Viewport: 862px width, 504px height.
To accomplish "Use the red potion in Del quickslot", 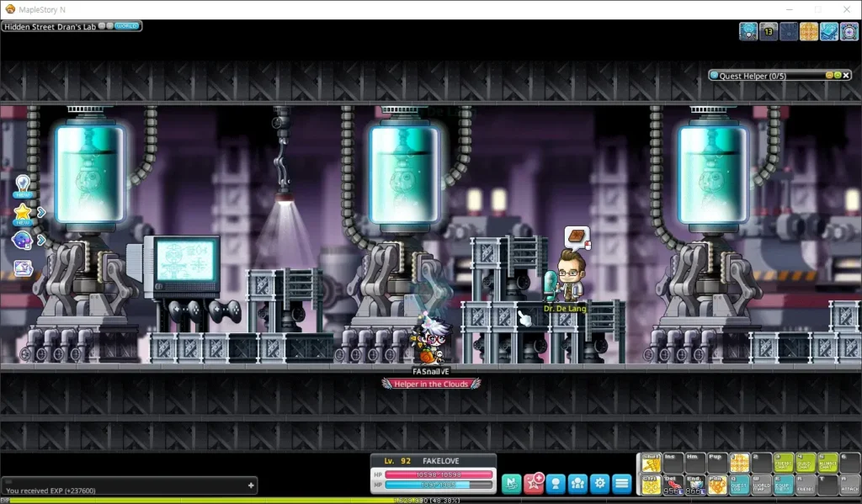I will (673, 485).
